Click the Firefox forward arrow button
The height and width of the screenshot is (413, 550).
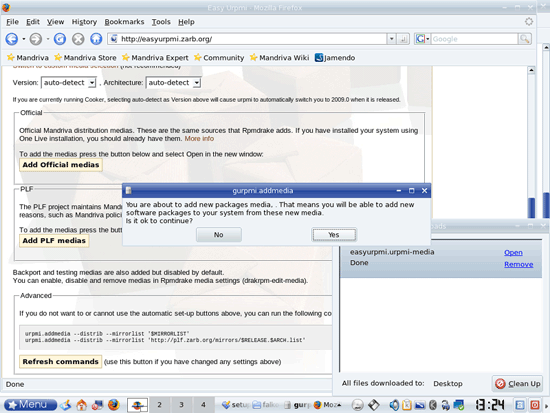(35, 39)
